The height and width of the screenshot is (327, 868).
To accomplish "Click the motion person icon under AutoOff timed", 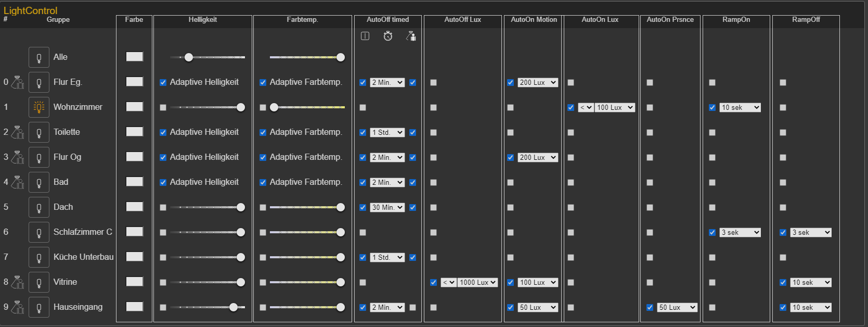I will [x=411, y=36].
